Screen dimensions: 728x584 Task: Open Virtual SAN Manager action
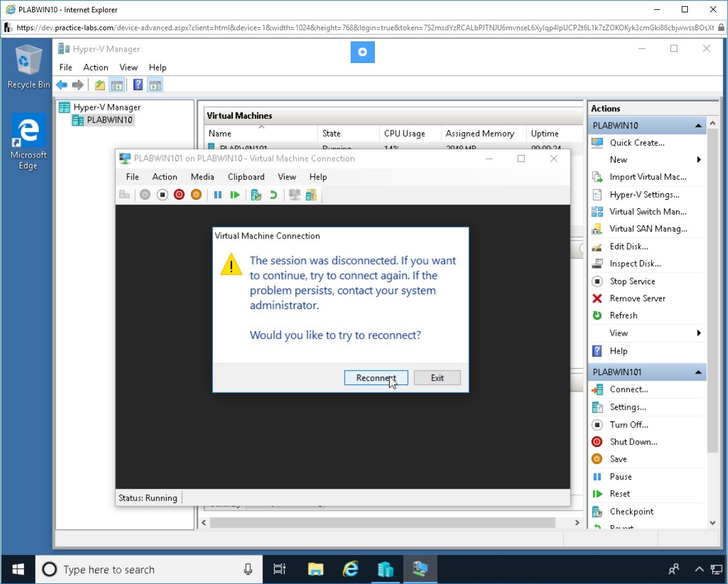(647, 229)
